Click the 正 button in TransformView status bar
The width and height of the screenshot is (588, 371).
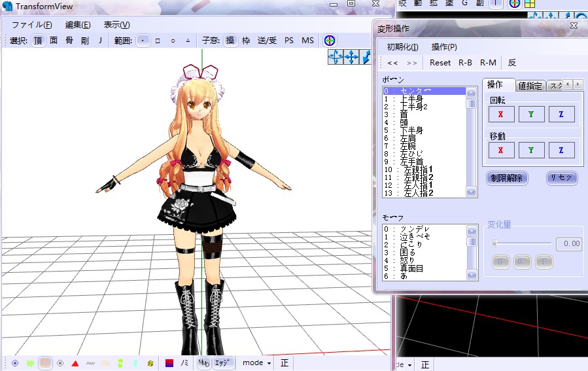285,363
